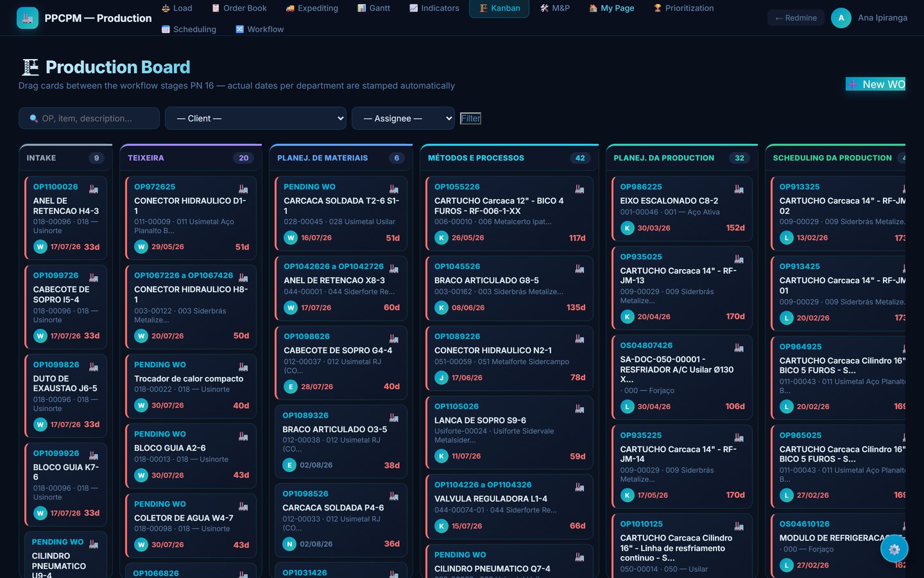Screen dimensions: 924x578
Task: Click W assignee avatar on card OP1100026
Action: tap(40, 247)
